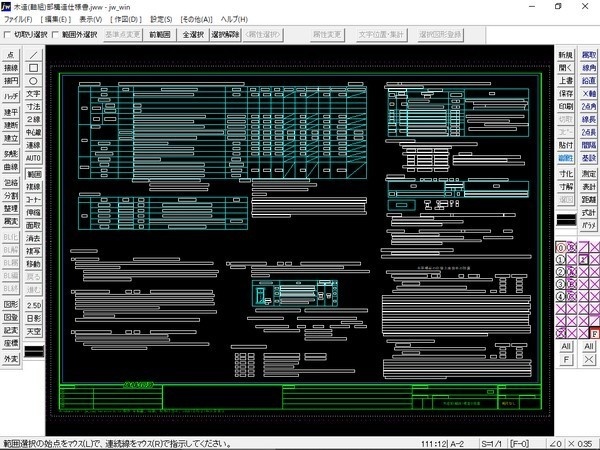Choose the 面取 chamfer tool
600x450 pixels.
[33, 225]
